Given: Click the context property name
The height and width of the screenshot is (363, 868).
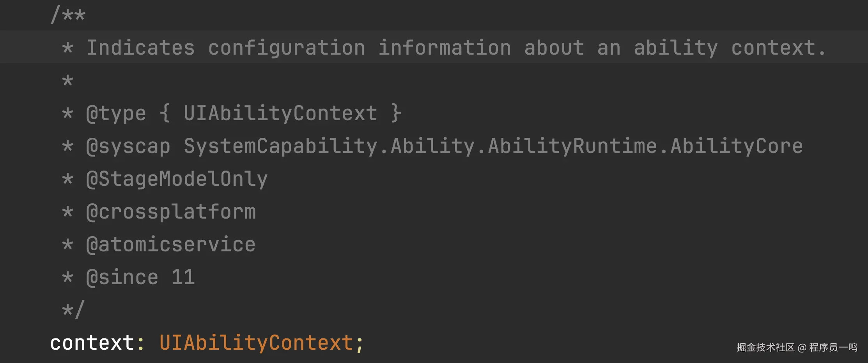Looking at the screenshot, I should click(92, 343).
